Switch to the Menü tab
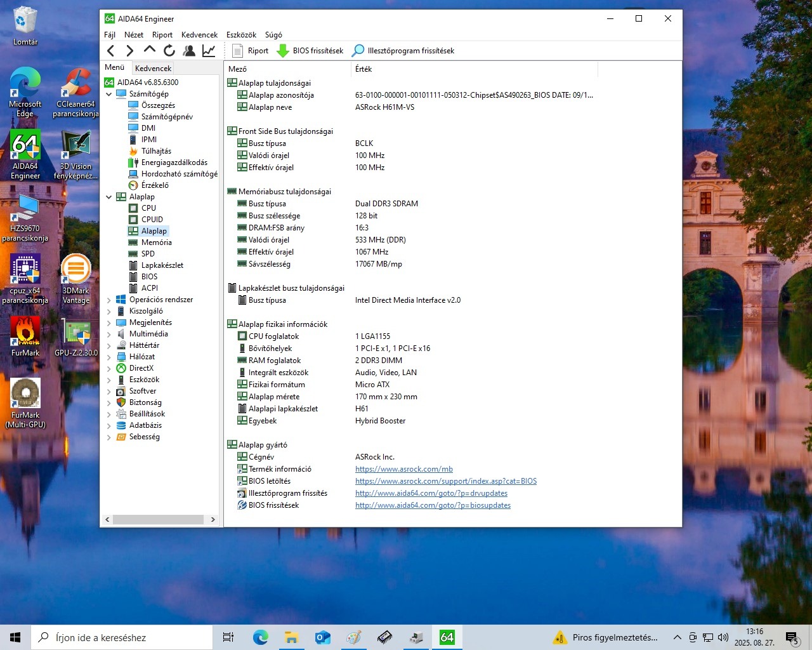Screen dimensions: 812x650 (x=115, y=67)
